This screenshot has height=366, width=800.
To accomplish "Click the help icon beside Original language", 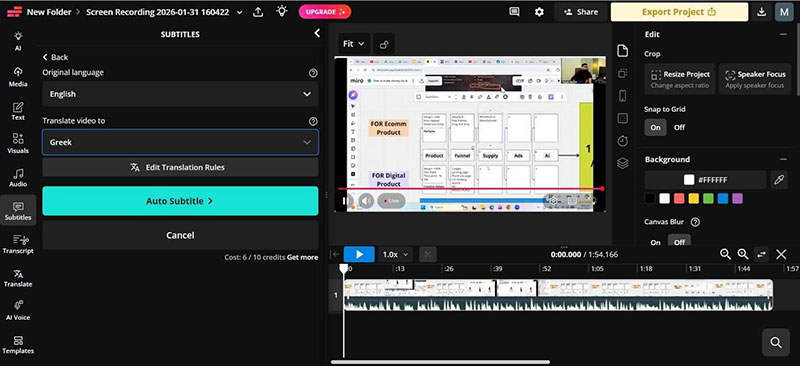I will coord(313,73).
